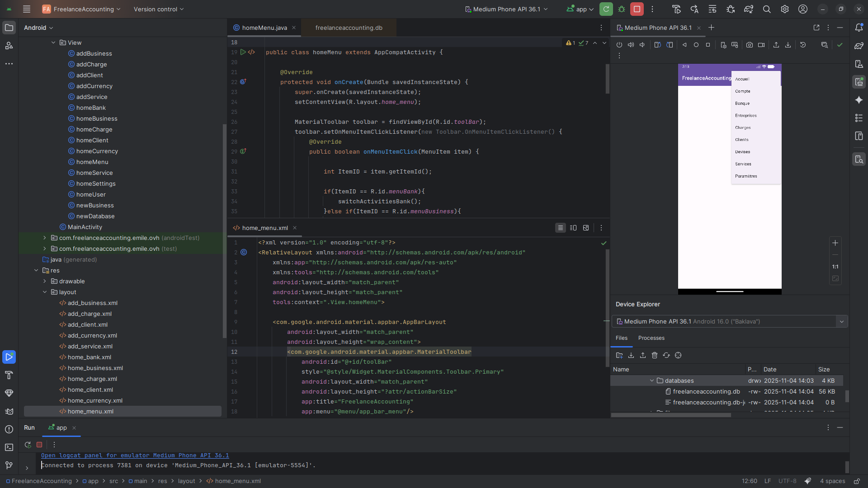
Task: Click the Open logcat panel link
Action: click(135, 455)
